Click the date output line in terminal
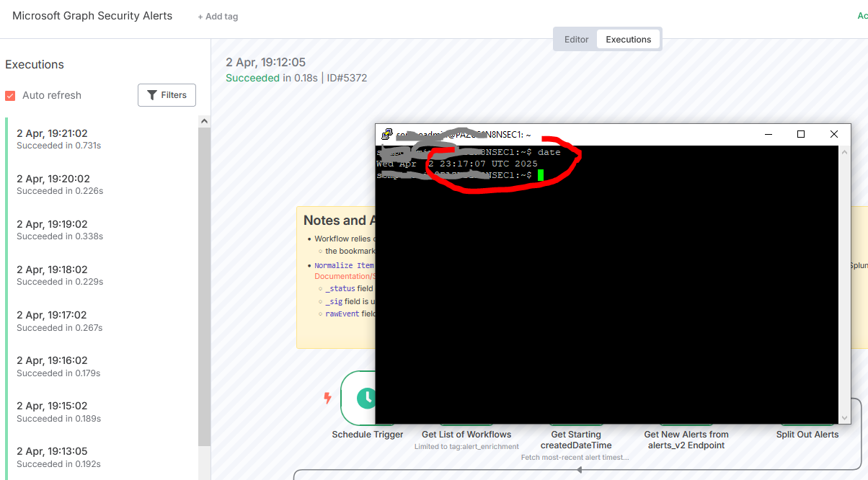 pyautogui.click(x=457, y=164)
